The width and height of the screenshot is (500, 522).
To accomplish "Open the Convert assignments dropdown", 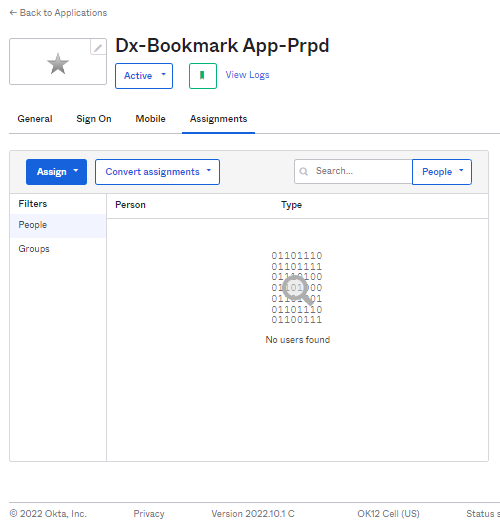I will (x=157, y=172).
